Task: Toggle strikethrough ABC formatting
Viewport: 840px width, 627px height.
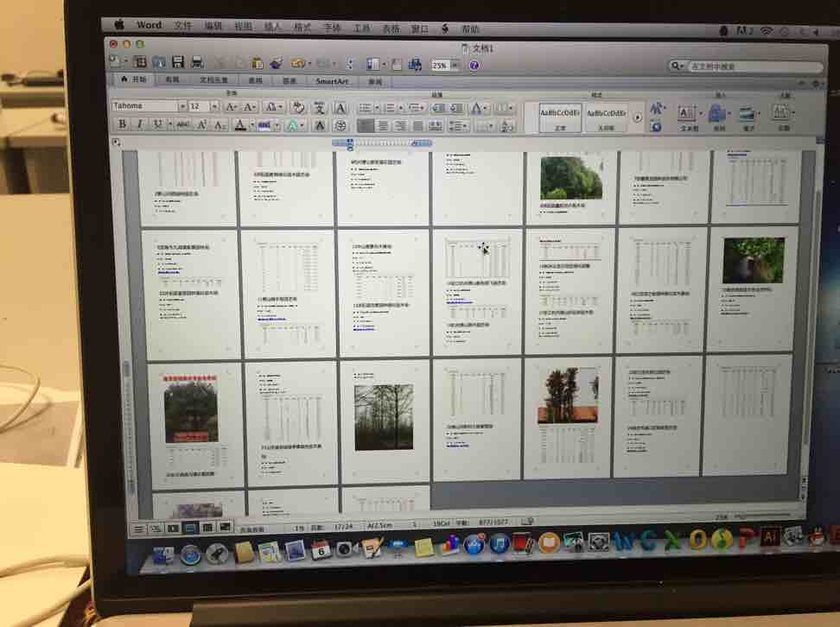Action: (x=182, y=124)
